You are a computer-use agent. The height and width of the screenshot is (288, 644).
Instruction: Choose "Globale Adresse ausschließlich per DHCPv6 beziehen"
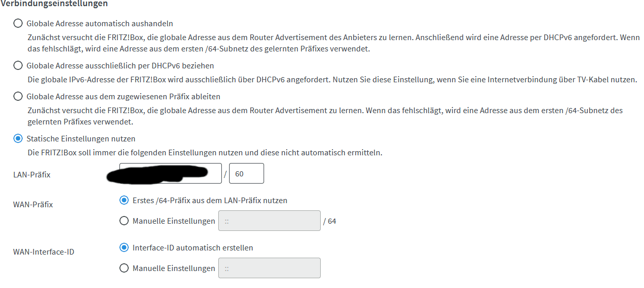18,66
